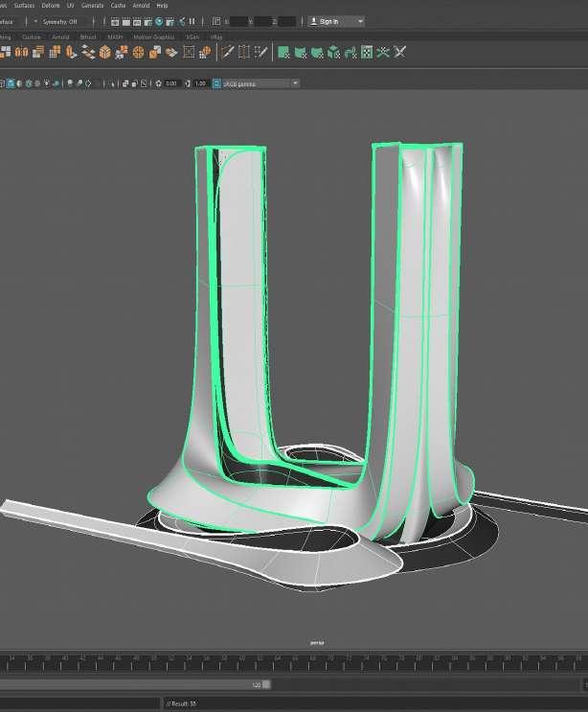The width and height of the screenshot is (588, 712).
Task: Click the Surfaces menu
Action: point(24,5)
